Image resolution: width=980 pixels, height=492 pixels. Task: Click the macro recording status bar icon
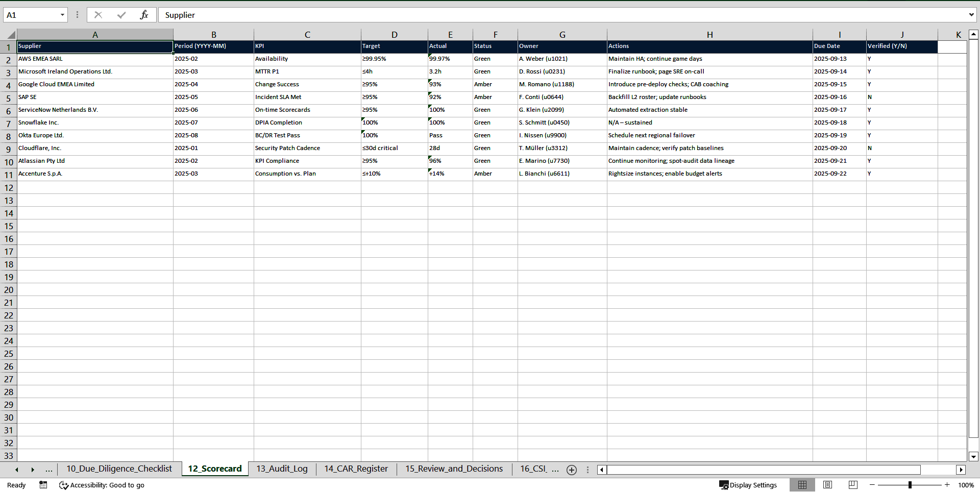(x=43, y=485)
